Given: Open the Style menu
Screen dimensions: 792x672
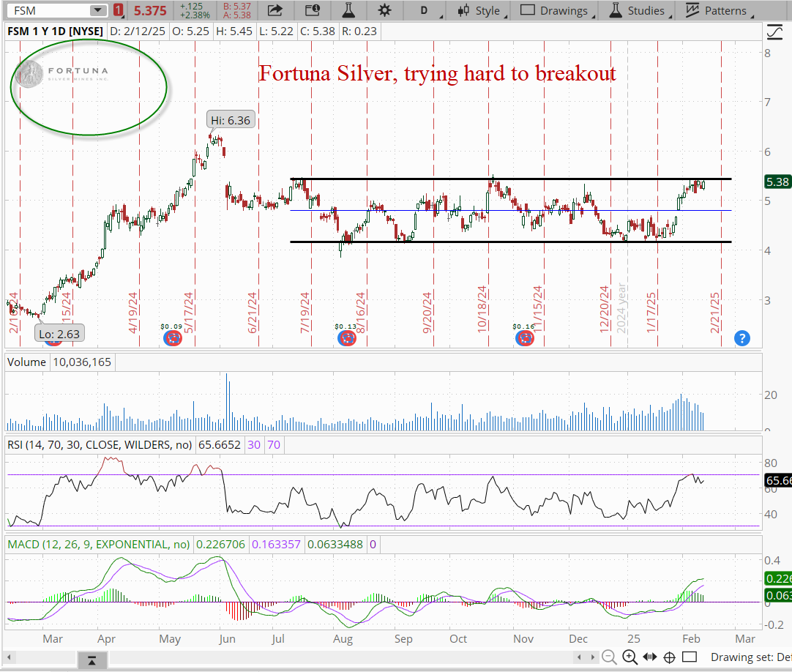Looking at the screenshot, I should tap(482, 10).
